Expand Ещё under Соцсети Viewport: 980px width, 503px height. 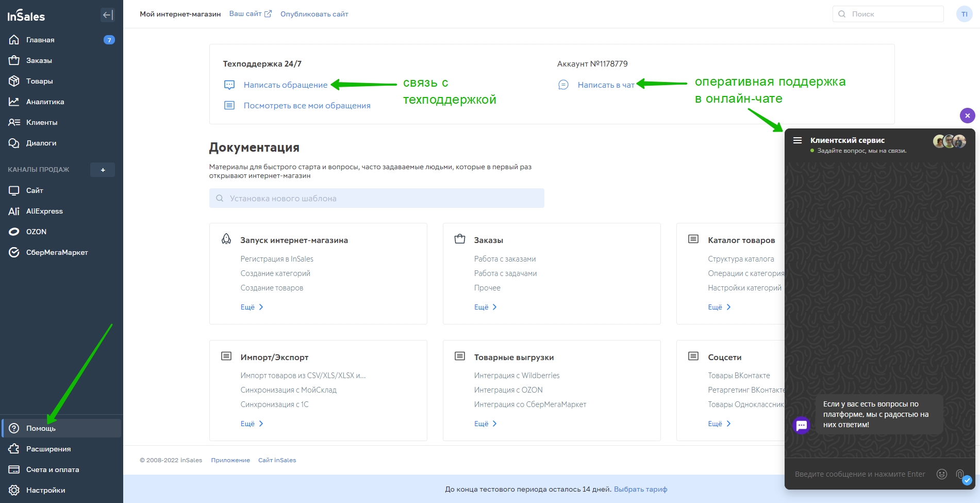pos(719,424)
